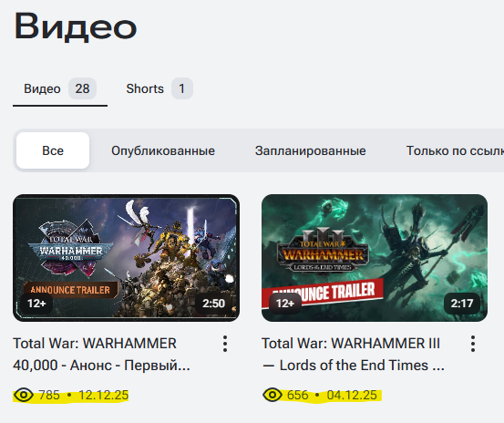Click the 12+ age badge on the first thumbnail
This screenshot has height=423, width=504.
pyautogui.click(x=36, y=303)
